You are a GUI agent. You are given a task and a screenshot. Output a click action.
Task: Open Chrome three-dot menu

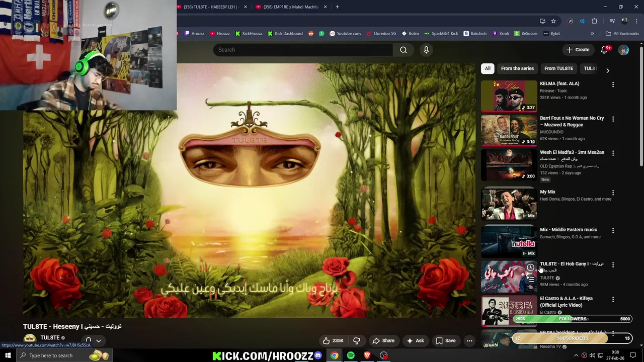point(635,21)
